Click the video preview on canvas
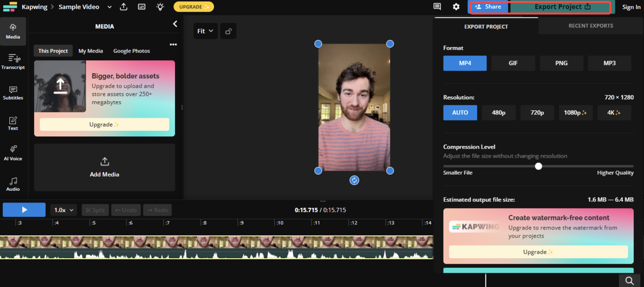The image size is (644, 287). click(x=354, y=107)
